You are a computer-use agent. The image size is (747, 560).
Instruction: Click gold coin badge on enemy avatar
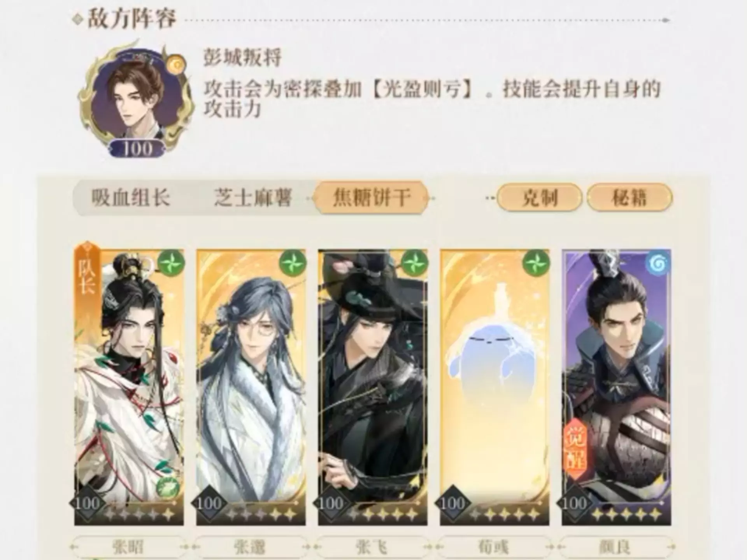175,65
